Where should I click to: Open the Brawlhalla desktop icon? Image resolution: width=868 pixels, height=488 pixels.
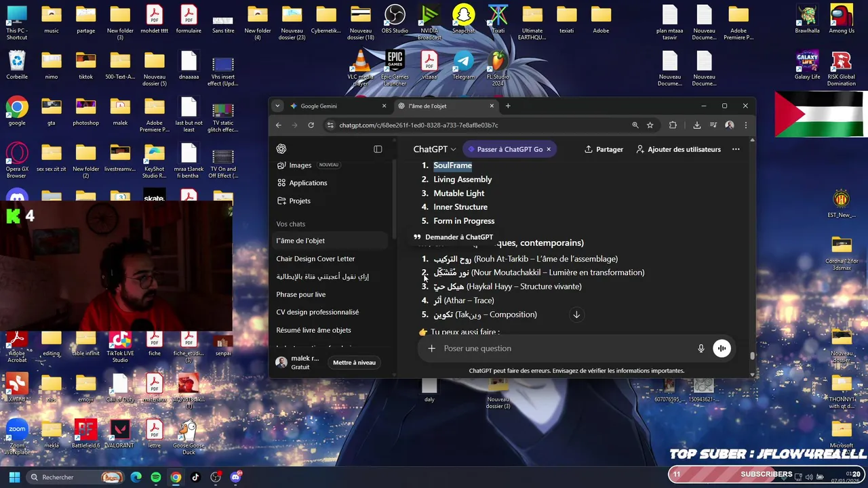807,19
